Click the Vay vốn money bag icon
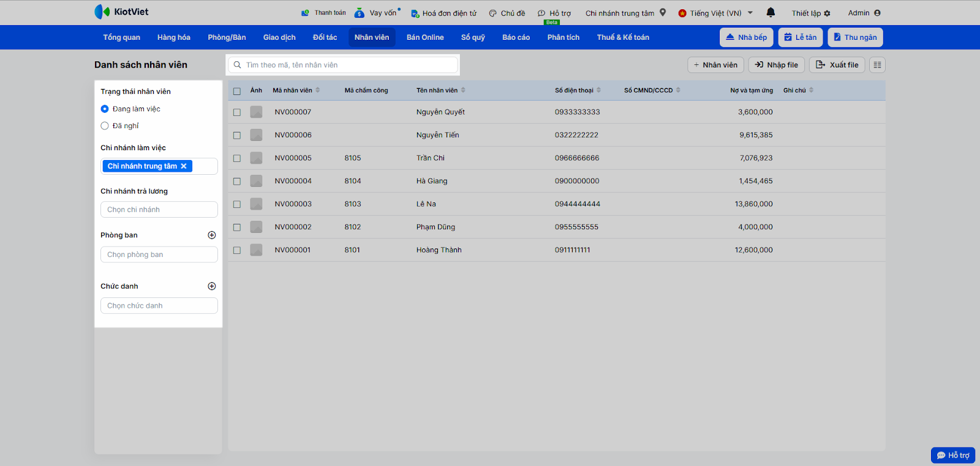This screenshot has height=466, width=980. [x=360, y=13]
